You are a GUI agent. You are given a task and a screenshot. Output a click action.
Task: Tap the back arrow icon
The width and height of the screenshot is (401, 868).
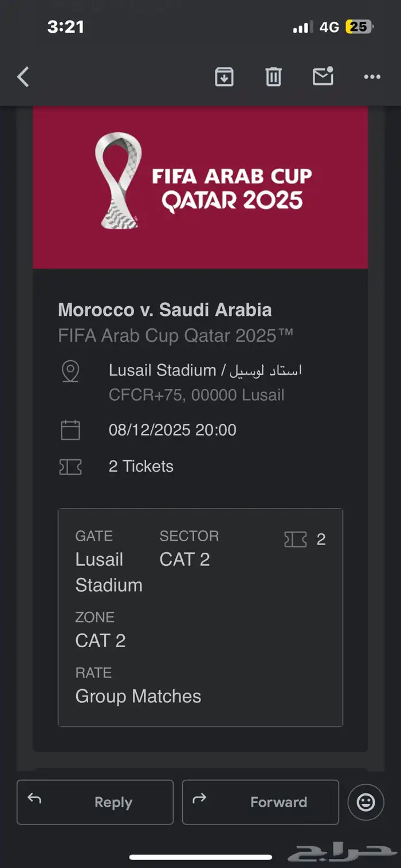pos(23,77)
